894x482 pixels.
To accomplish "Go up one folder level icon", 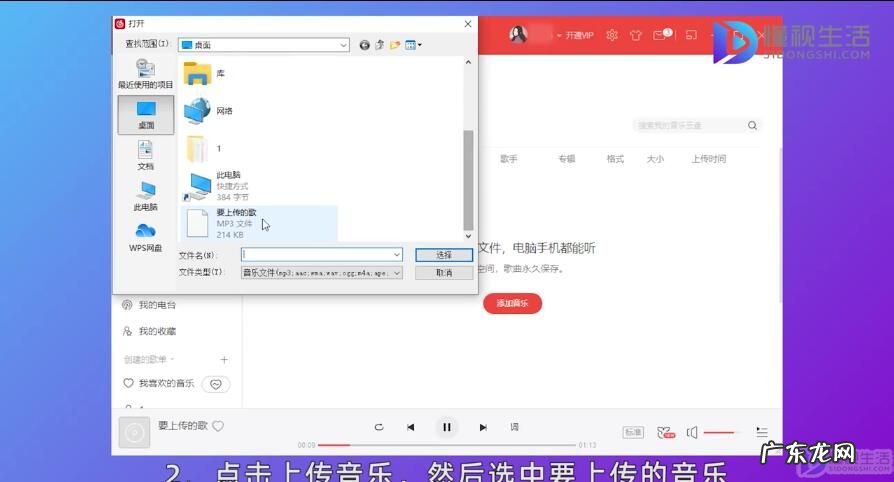I will [x=379, y=45].
